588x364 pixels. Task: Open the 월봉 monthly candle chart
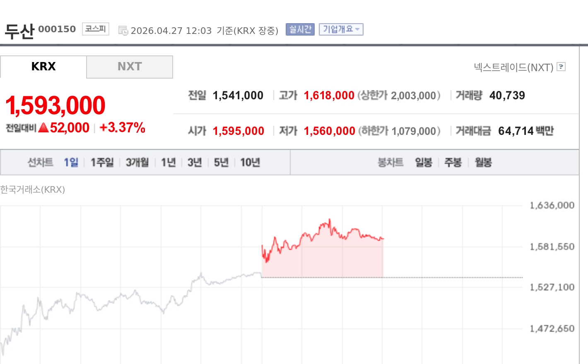click(x=483, y=162)
